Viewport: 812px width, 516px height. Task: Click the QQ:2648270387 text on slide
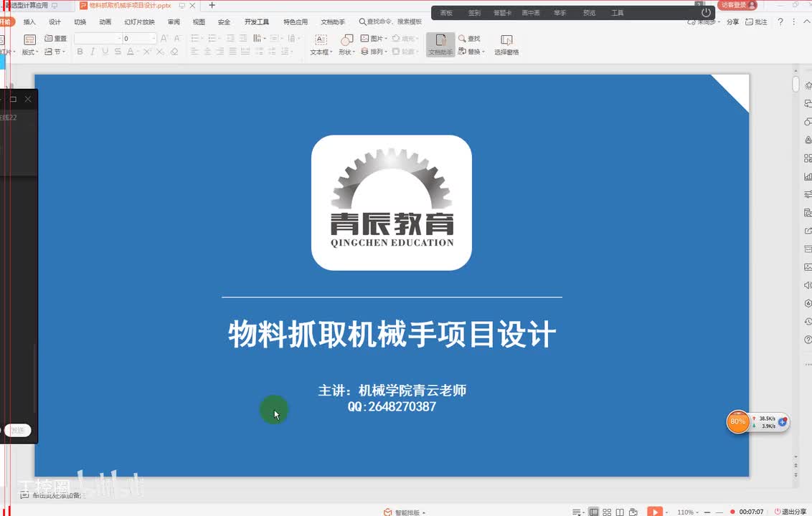tap(392, 406)
